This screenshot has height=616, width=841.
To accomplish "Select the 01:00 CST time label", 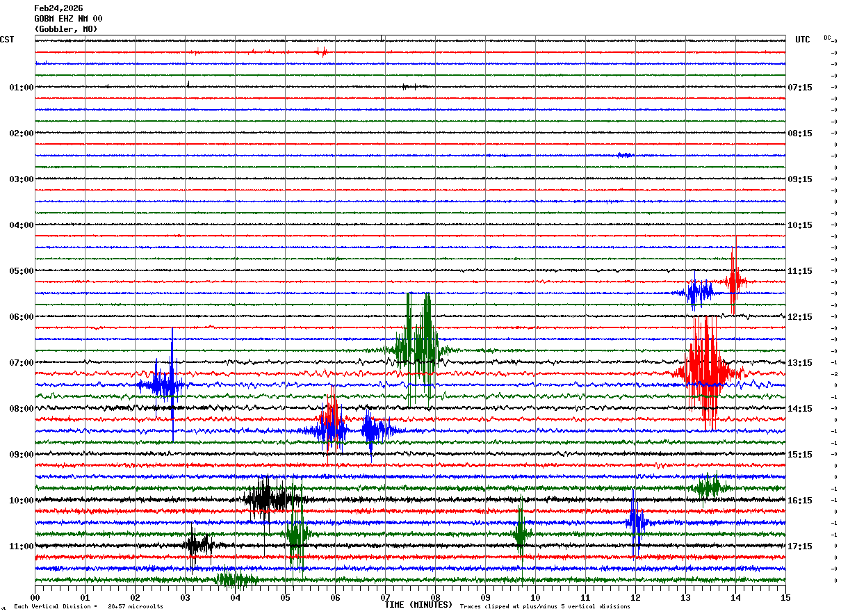I will click(x=22, y=88).
